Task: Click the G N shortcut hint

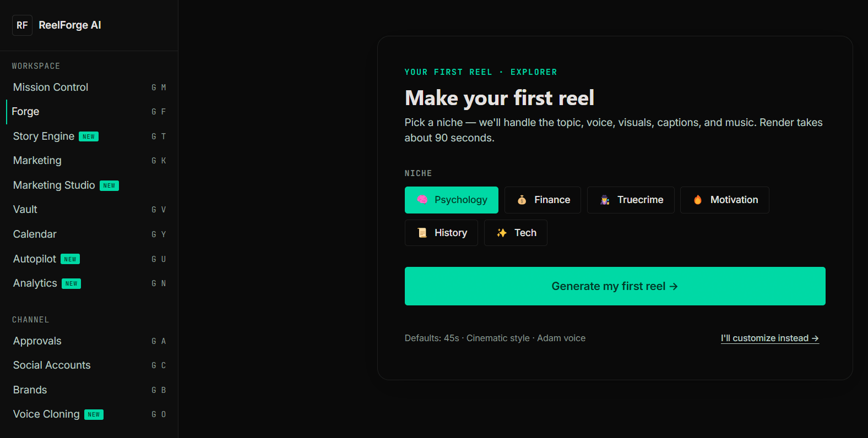Action: coord(159,283)
